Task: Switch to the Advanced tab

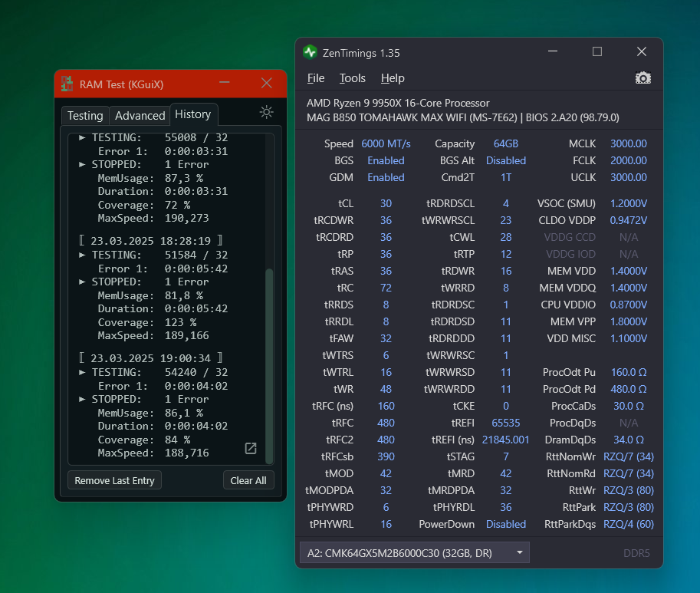Action: pos(140,115)
